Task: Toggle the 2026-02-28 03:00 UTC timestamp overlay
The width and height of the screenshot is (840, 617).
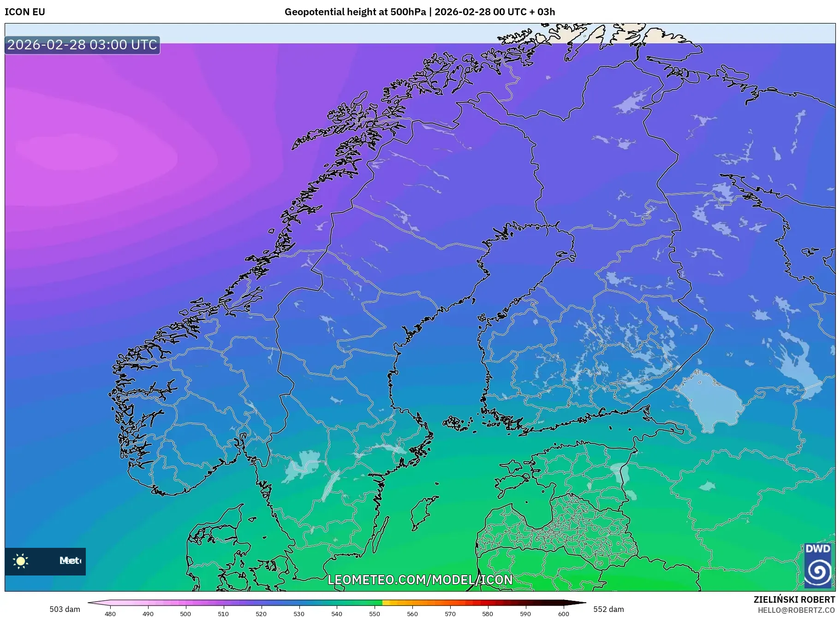Action: tap(82, 45)
